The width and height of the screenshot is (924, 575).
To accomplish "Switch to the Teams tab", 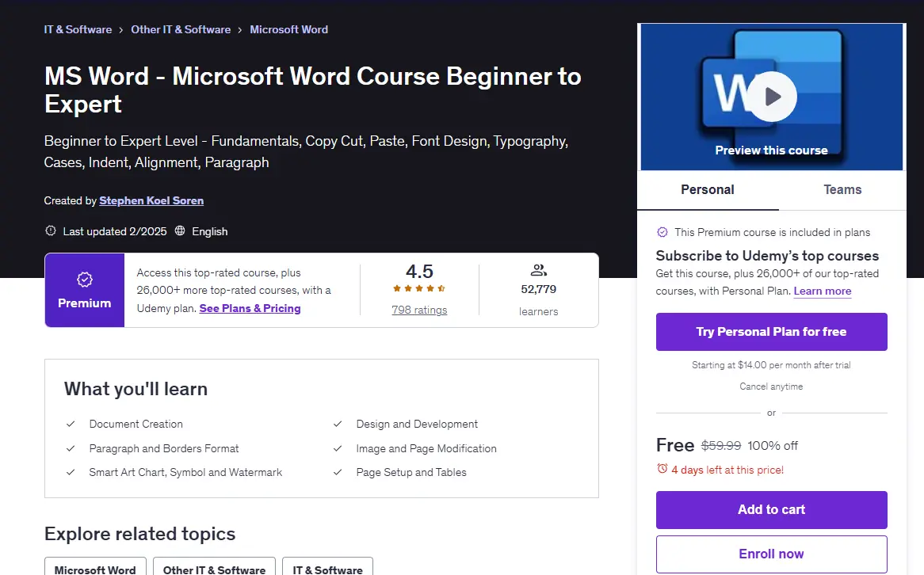I will pos(842,190).
